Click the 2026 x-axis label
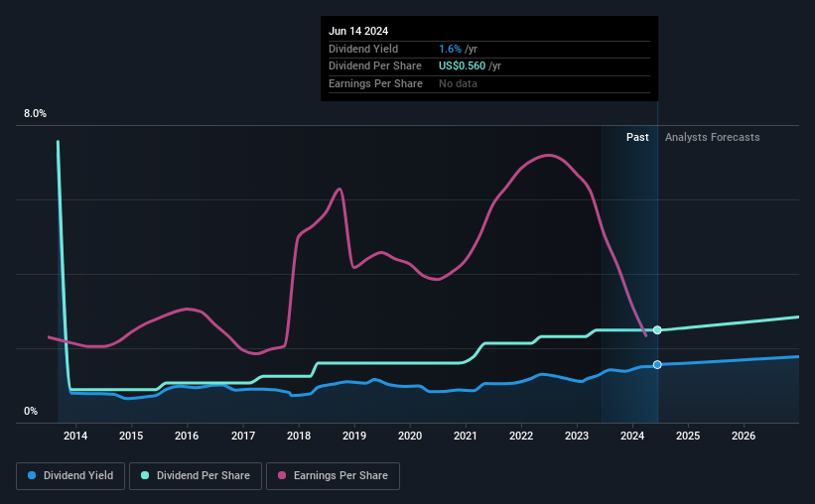The width and height of the screenshot is (815, 504). click(x=744, y=436)
